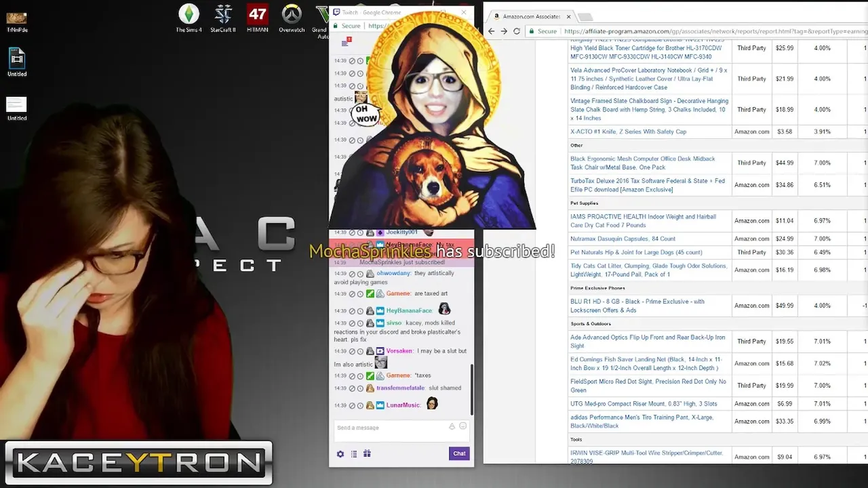The image size is (868, 488).
Task: Open ohwowdany's username in chat
Action: [x=394, y=274]
